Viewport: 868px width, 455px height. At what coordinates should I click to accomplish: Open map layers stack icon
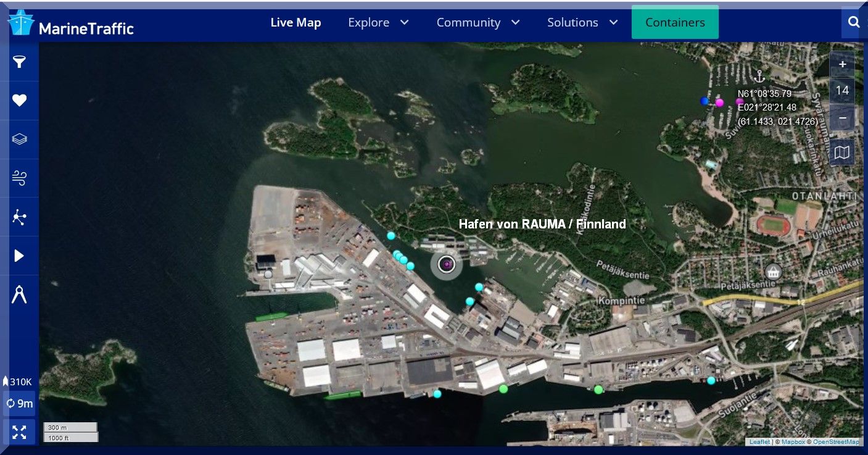20,140
